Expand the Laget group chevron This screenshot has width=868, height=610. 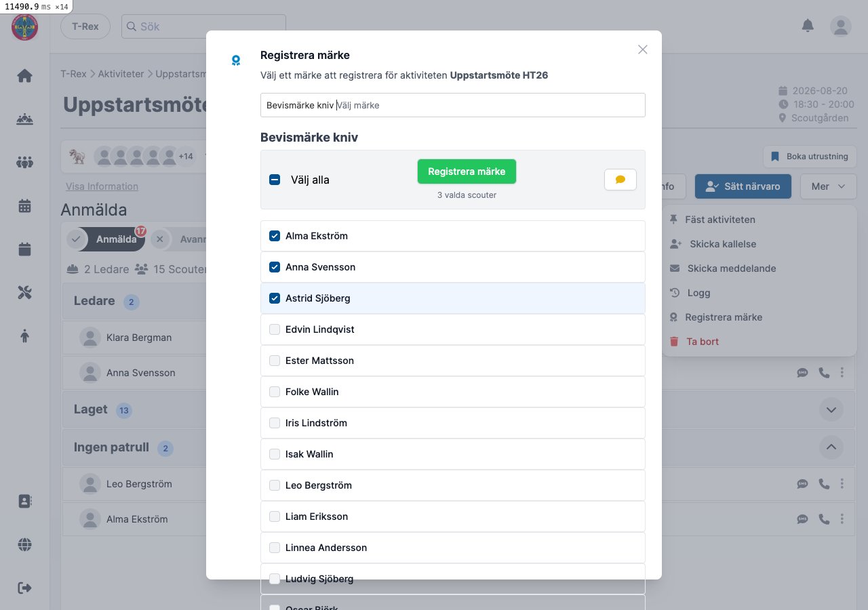[831, 409]
